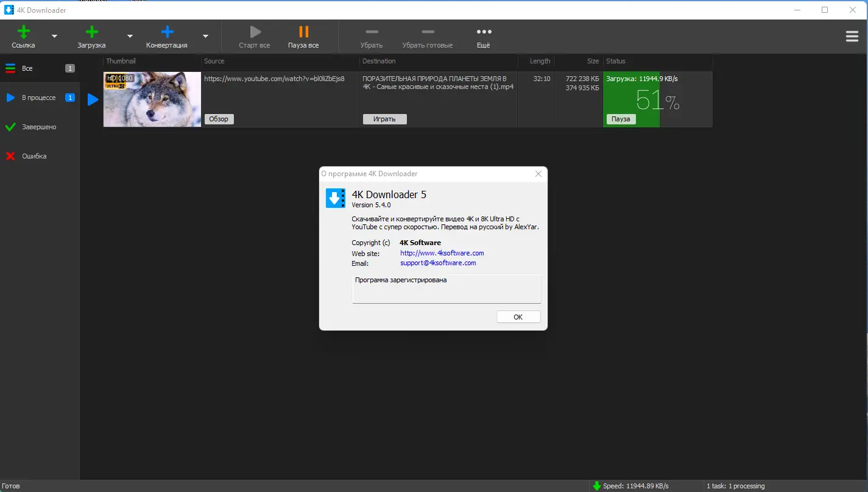Click the green plus Загрузка icon
Viewport: 868px width, 492px height.
91,32
